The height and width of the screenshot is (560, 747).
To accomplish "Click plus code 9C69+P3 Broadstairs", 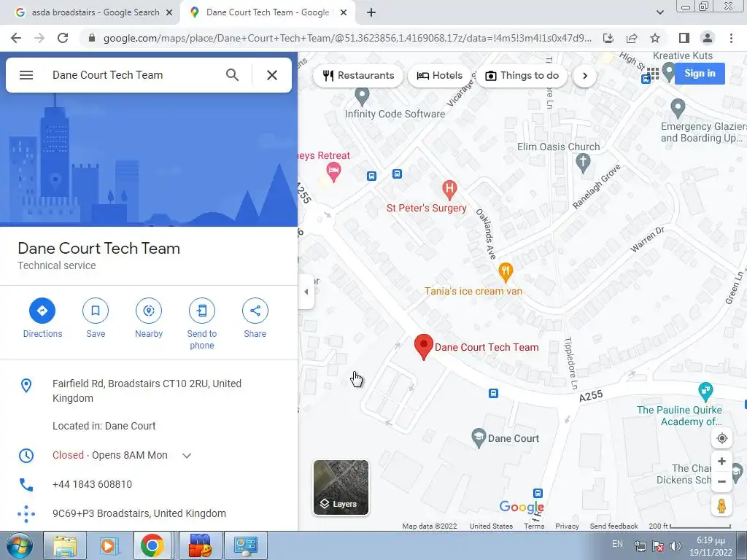I will pyautogui.click(x=139, y=513).
